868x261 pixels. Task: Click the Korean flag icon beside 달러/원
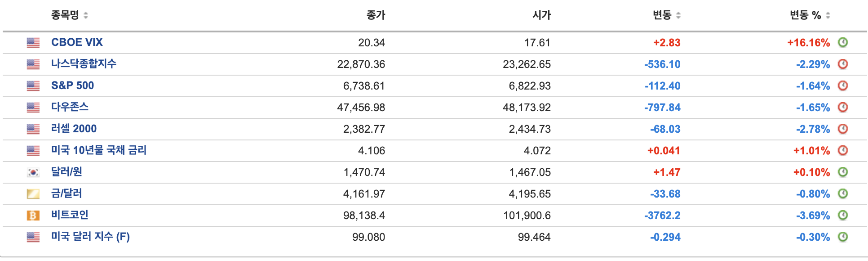33,172
